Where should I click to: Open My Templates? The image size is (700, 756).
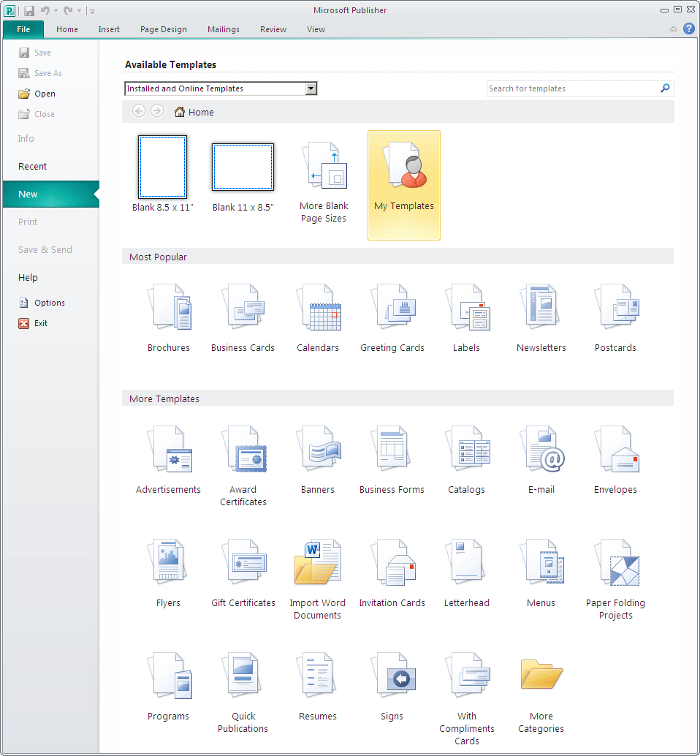[404, 185]
